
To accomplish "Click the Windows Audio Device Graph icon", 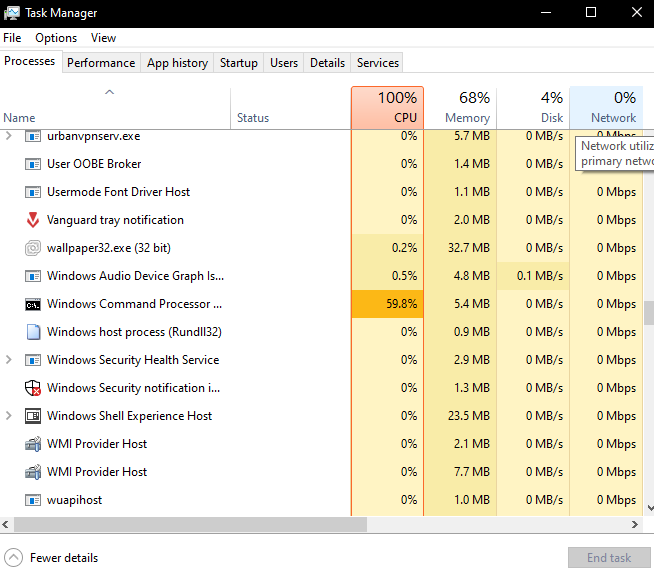I will [33, 276].
